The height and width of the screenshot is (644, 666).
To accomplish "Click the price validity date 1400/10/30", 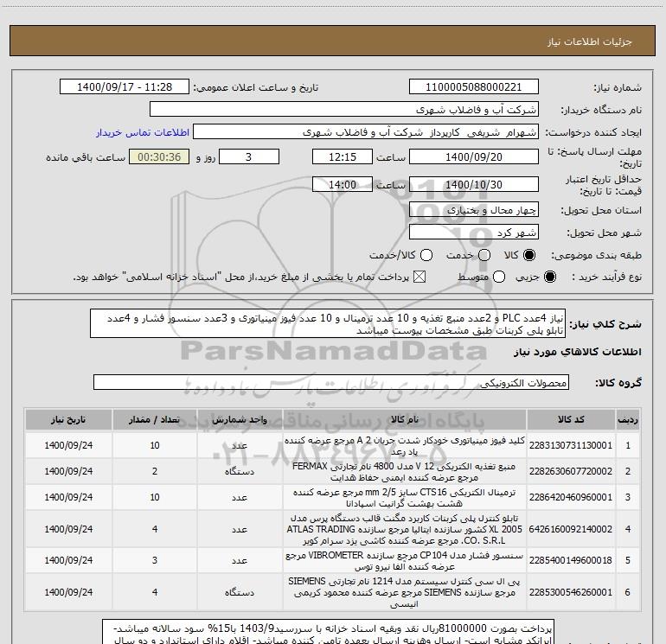I will point(474,184).
